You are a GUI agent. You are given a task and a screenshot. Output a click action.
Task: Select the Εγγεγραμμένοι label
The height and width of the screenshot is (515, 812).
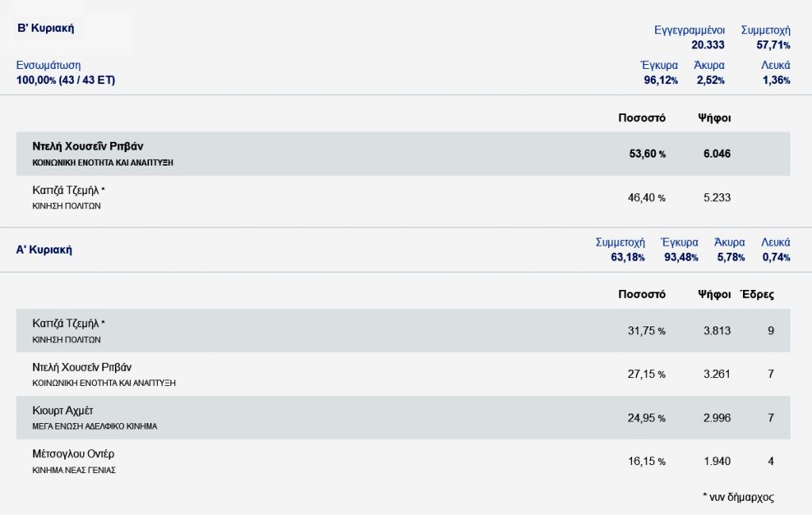coord(689,30)
